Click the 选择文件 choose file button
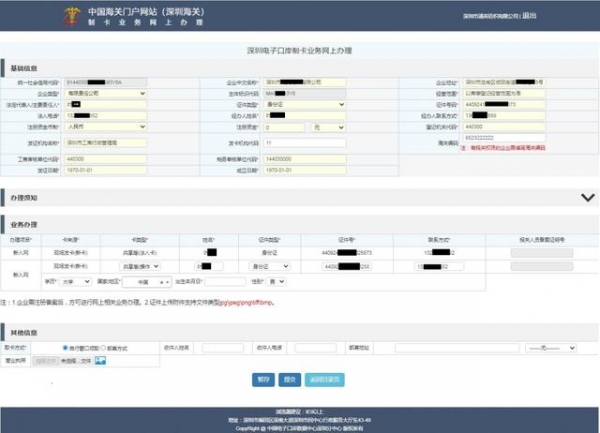 click(x=47, y=361)
